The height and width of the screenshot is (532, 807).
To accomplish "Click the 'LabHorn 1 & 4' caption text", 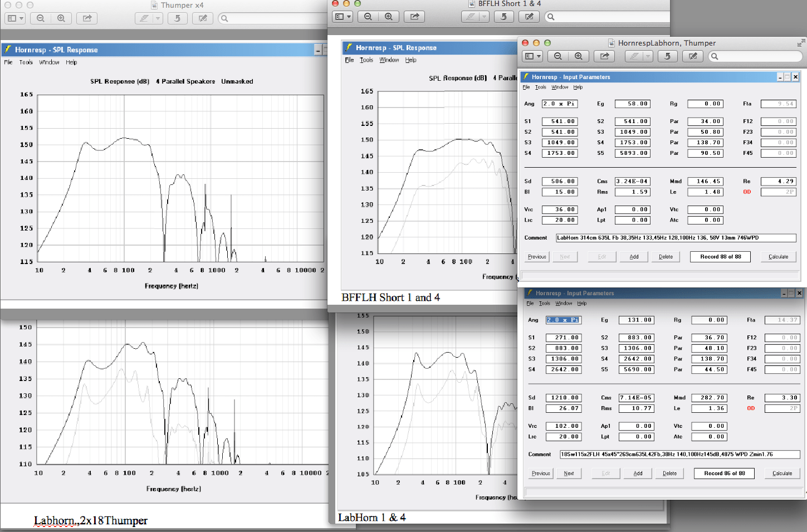I will (x=372, y=518).
